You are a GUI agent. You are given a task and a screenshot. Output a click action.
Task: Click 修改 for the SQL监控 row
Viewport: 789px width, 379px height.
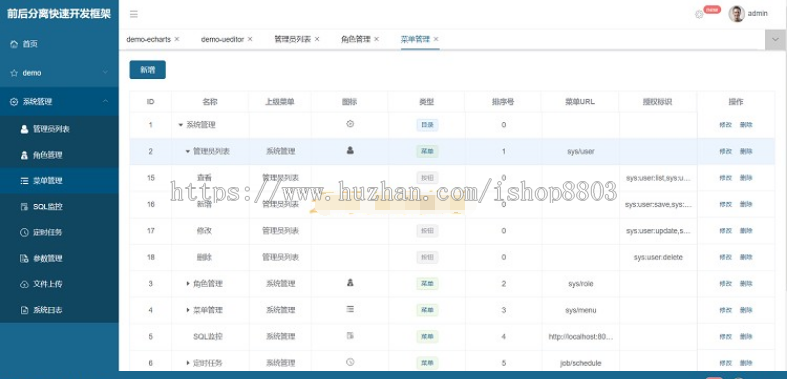(726, 337)
